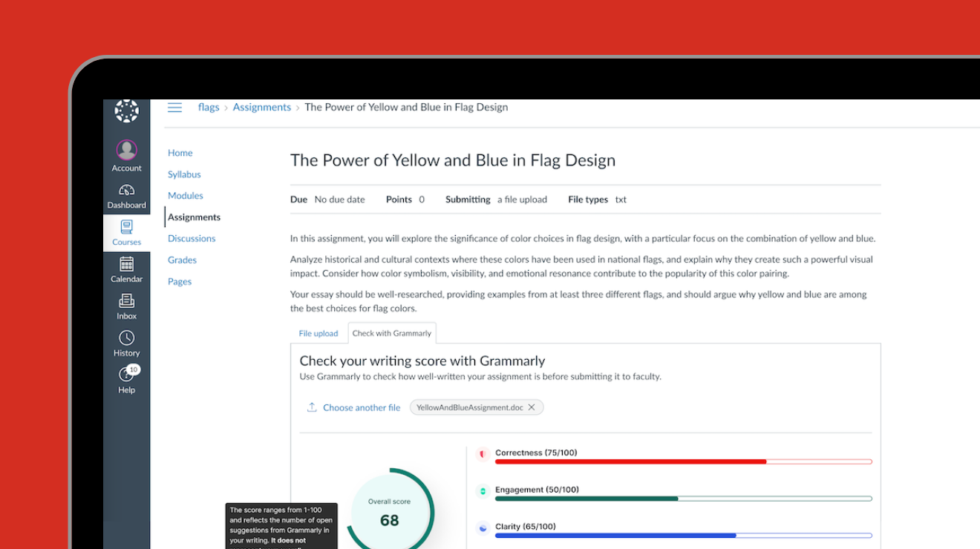Remove the YellowAndBlueAssignment.doc file
This screenshot has width=980, height=549.
click(532, 407)
